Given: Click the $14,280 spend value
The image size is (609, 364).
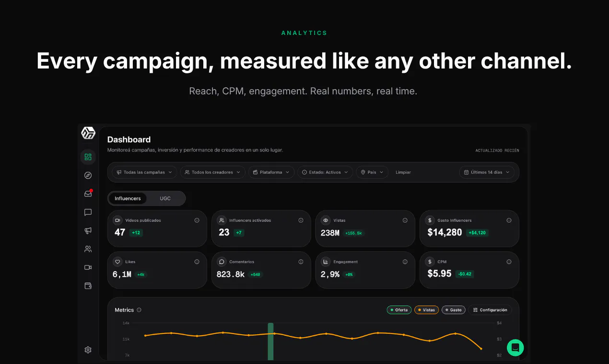Looking at the screenshot, I should (x=445, y=232).
